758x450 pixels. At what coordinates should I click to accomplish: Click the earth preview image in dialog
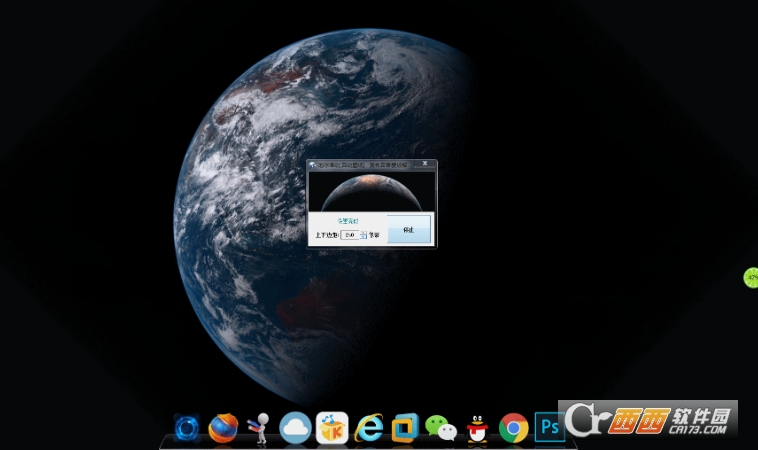pyautogui.click(x=371, y=191)
